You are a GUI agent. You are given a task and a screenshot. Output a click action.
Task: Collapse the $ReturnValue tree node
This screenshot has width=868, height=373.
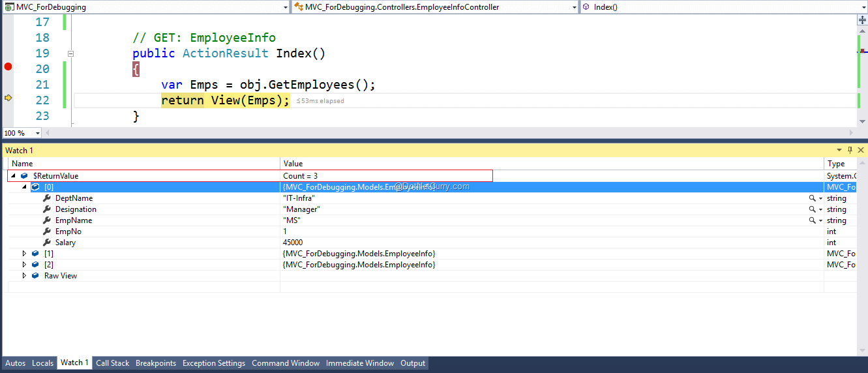click(14, 176)
